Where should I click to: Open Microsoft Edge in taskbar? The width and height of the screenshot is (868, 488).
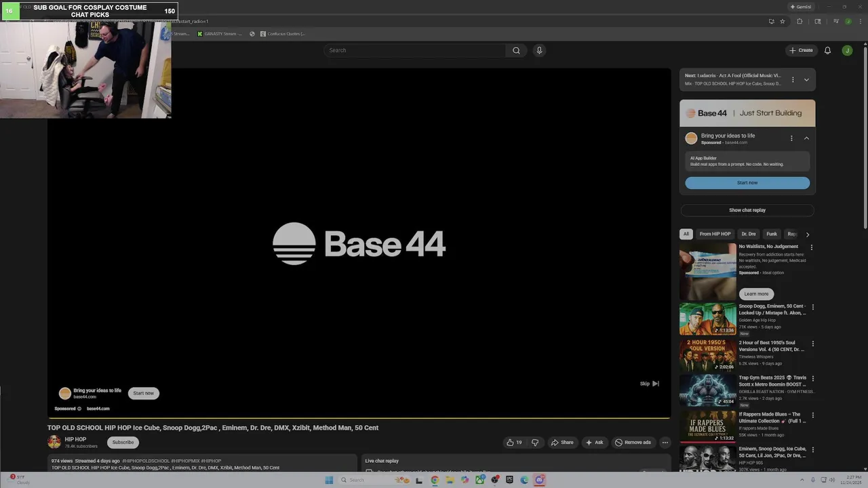pos(524,480)
